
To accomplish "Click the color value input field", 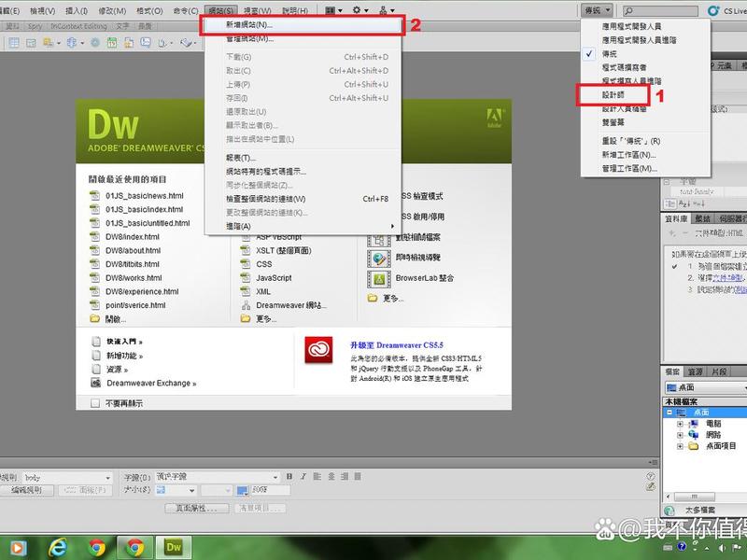I will pos(270,490).
